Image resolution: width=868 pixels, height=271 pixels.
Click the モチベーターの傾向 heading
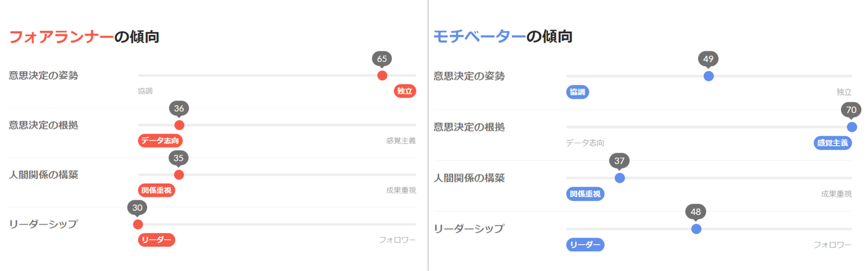tap(503, 37)
